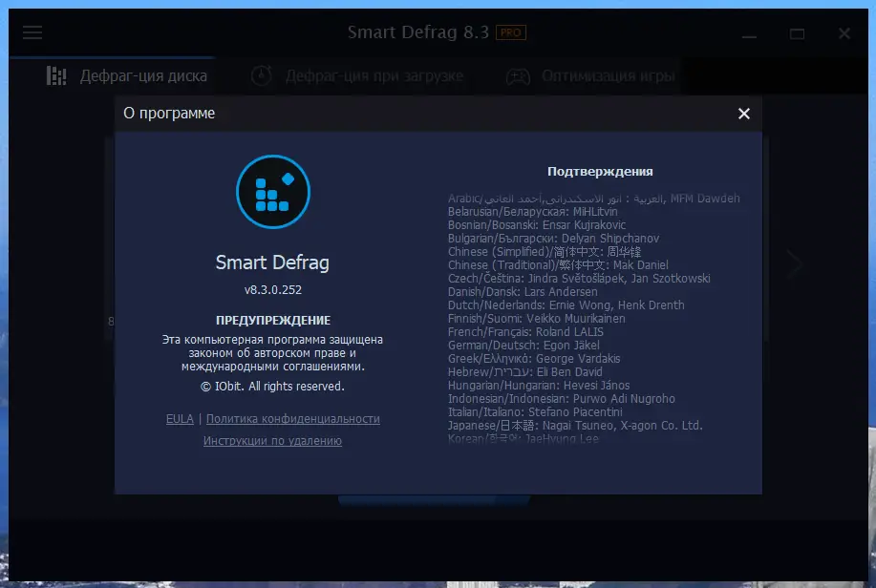Image resolution: width=876 pixels, height=588 pixels.
Task: Open Инструкции по удалению link
Action: (x=272, y=441)
